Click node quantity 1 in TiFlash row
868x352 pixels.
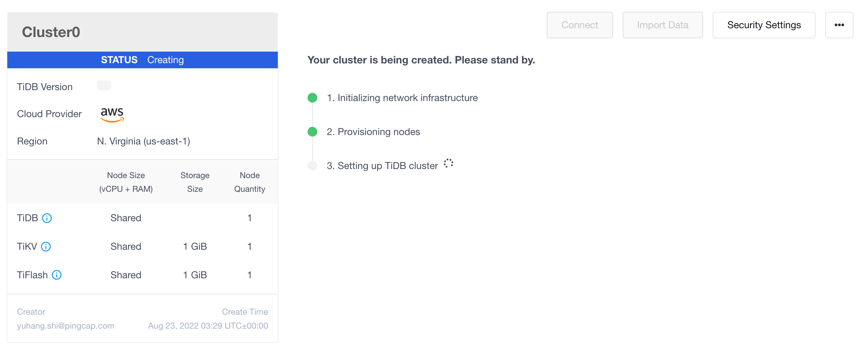249,275
